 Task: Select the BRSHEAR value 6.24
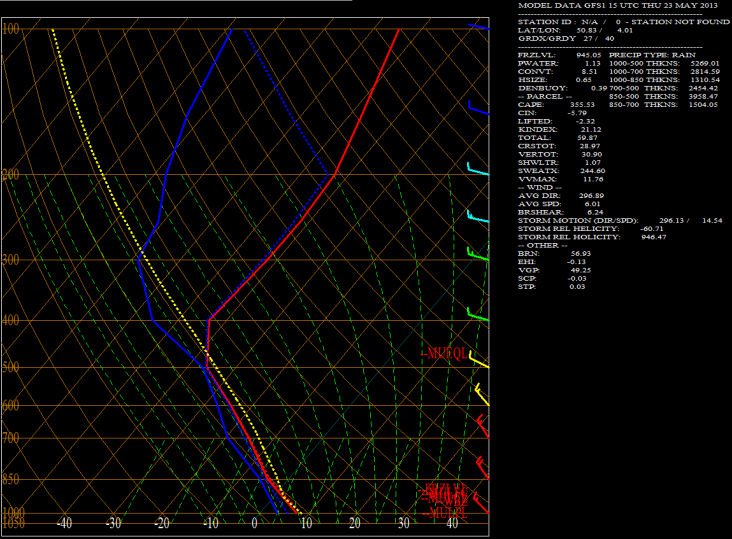[x=595, y=212]
